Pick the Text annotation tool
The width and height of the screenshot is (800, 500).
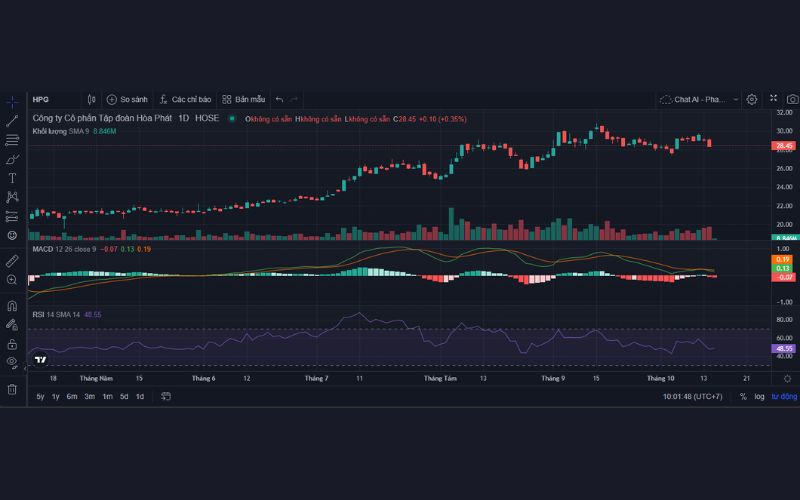pyautogui.click(x=12, y=177)
